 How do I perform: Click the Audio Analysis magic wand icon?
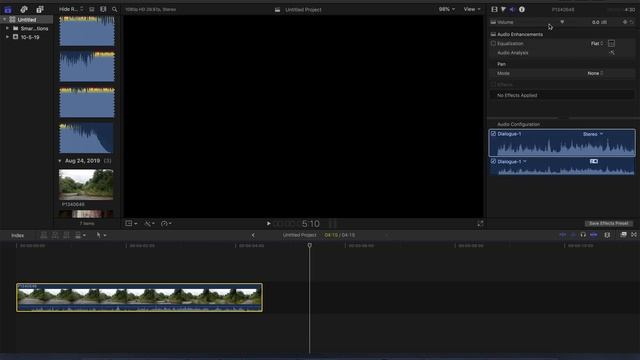(611, 53)
